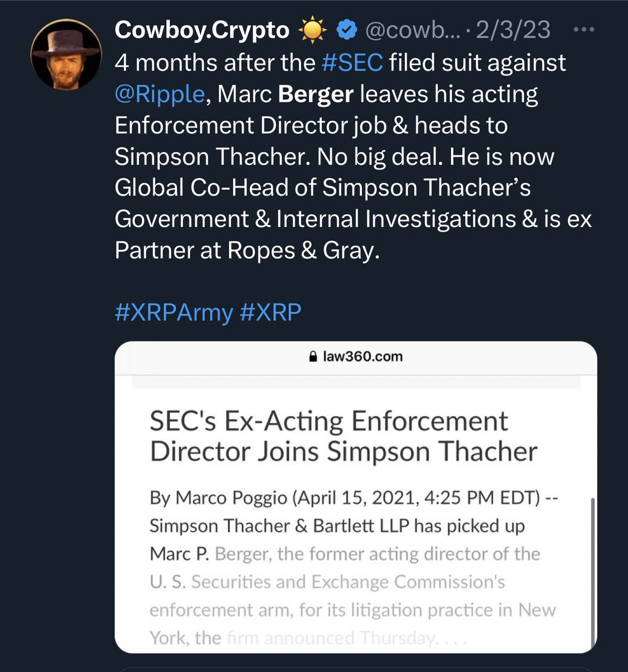Open the Cowboy.Crypto display name
Screen dimensions: 628x672
pos(202,30)
